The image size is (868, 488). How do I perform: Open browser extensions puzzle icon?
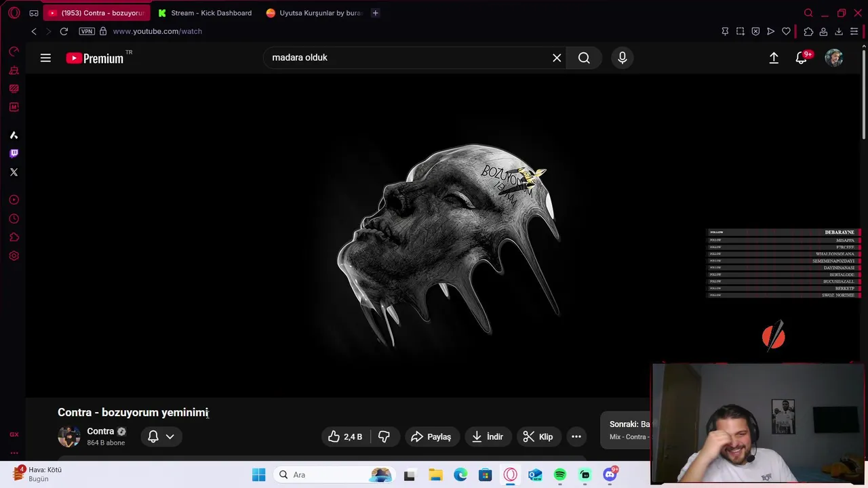pyautogui.click(x=808, y=31)
